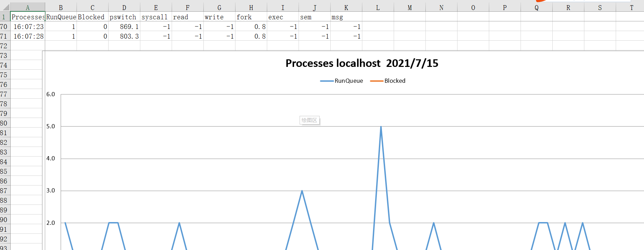Click the select-all corner of the sheet

[x=5, y=7]
